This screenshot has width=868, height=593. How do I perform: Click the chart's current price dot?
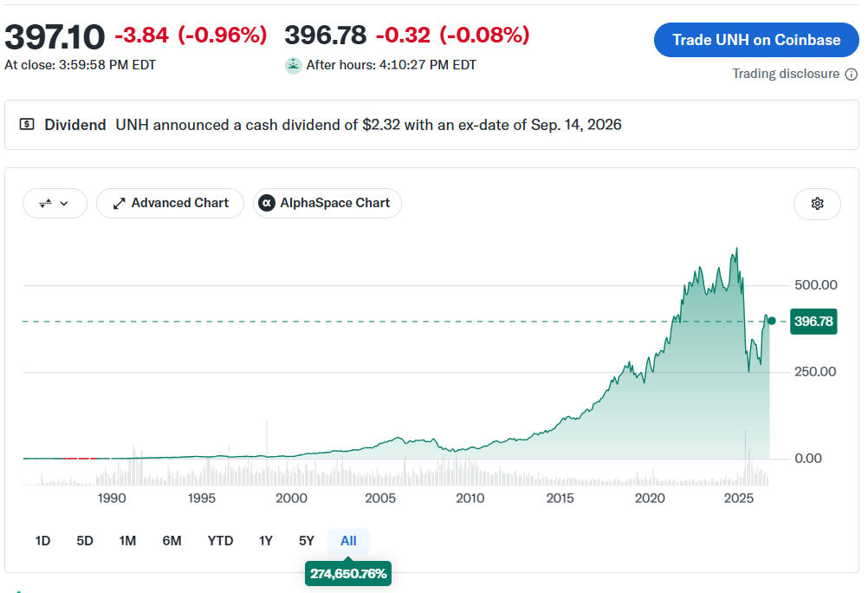point(772,321)
